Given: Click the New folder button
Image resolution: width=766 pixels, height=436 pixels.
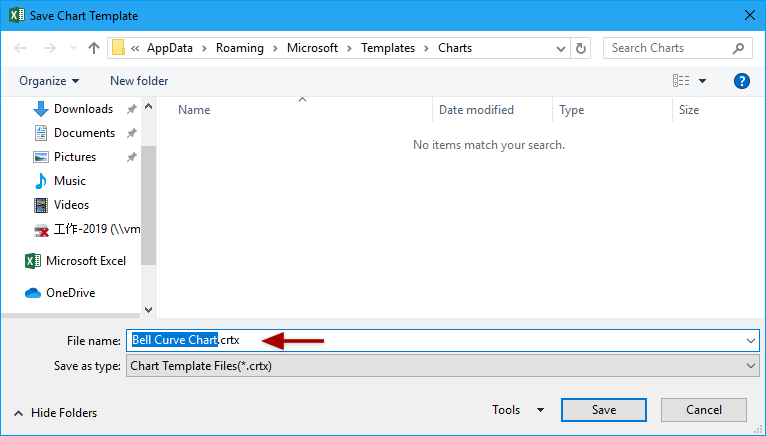Looking at the screenshot, I should (x=139, y=81).
